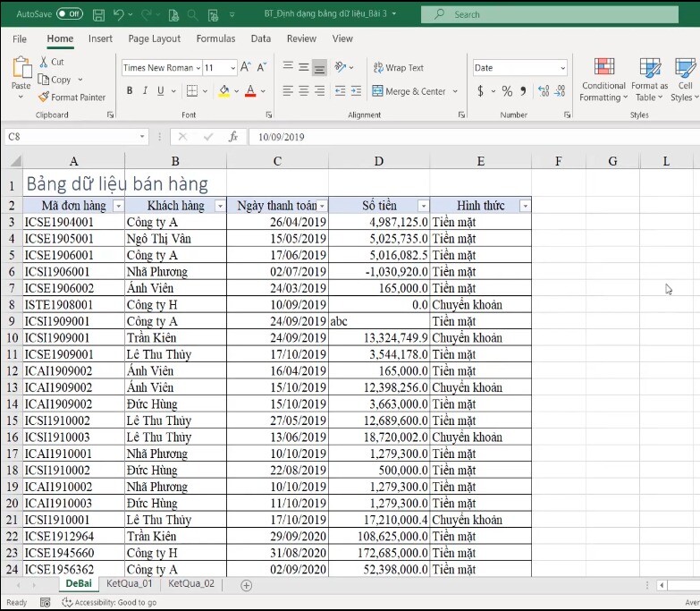This screenshot has width=700, height=611.
Task: Set Bottom Align vertical alignment
Action: 319,67
